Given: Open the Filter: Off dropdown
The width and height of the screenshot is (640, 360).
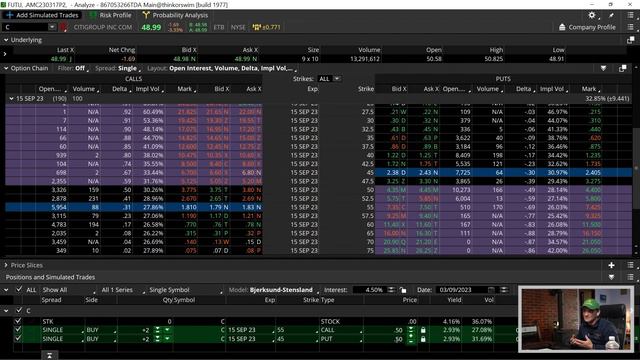Looking at the screenshot, I should coord(73,68).
